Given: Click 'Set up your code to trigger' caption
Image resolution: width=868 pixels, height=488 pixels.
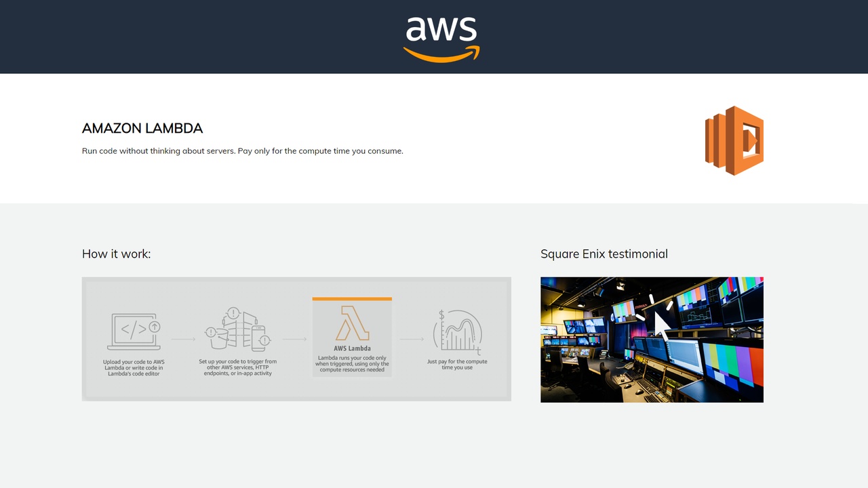Looking at the screenshot, I should coord(238,367).
